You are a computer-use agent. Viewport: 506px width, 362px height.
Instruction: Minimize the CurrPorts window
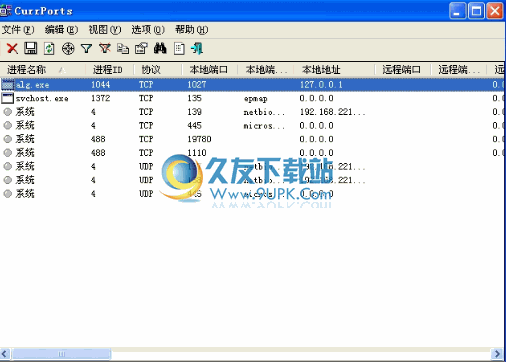click(457, 11)
